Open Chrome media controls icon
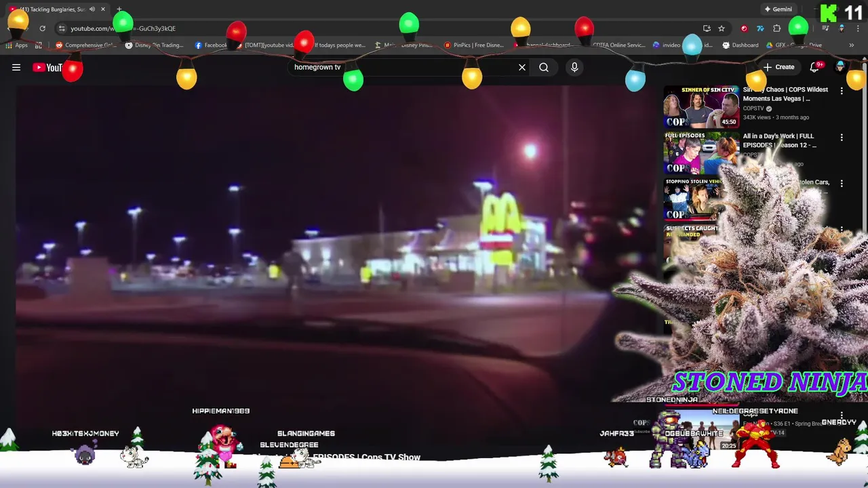The height and width of the screenshot is (488, 868). pyautogui.click(x=825, y=28)
